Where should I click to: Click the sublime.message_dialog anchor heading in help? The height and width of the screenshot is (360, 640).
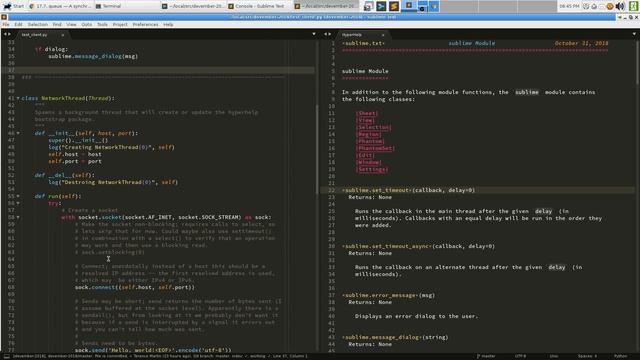(382, 337)
